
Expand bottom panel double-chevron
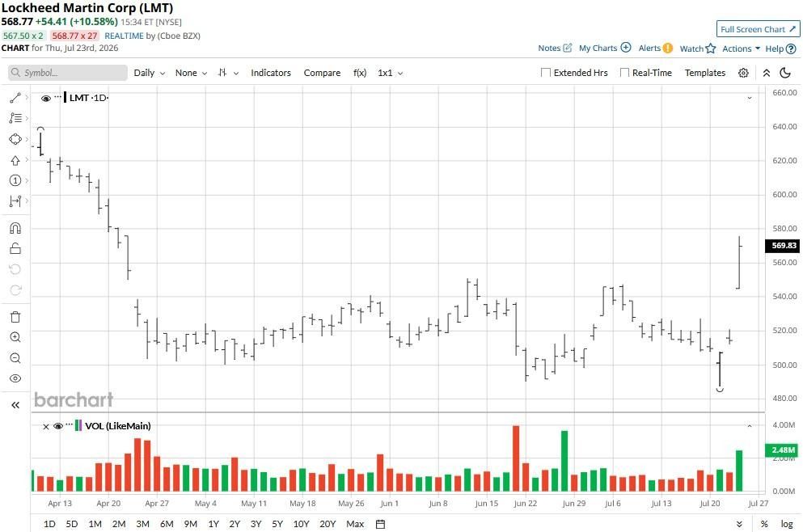tap(739, 524)
